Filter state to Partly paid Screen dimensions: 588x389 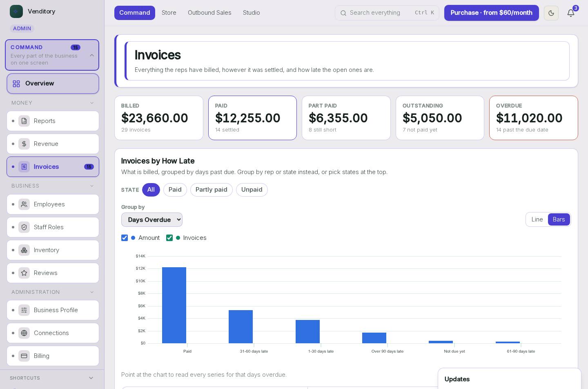tap(212, 190)
